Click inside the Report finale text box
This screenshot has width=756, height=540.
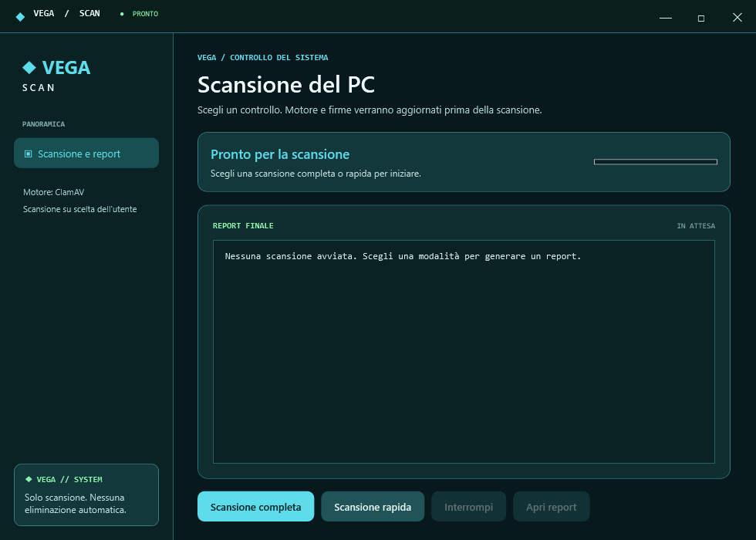point(464,352)
